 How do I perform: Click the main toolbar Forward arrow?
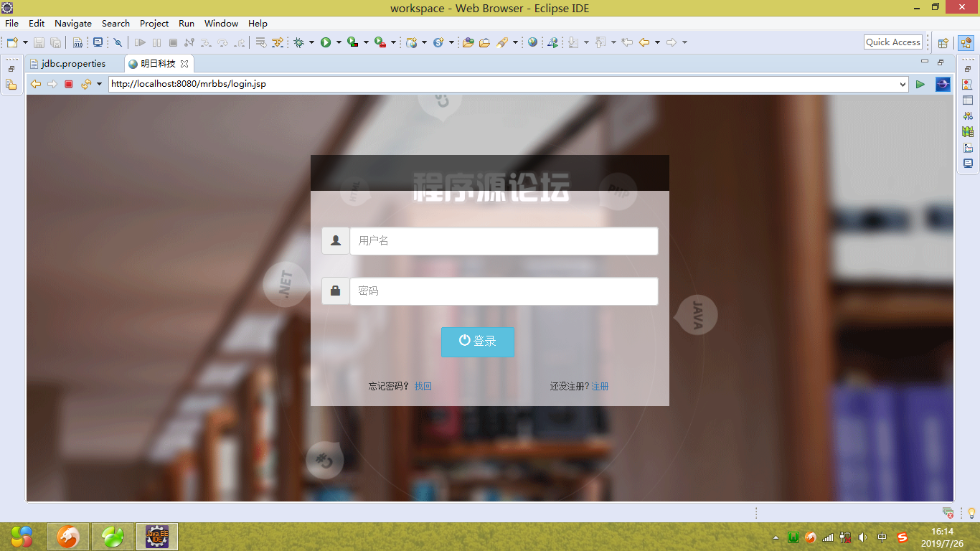click(672, 42)
